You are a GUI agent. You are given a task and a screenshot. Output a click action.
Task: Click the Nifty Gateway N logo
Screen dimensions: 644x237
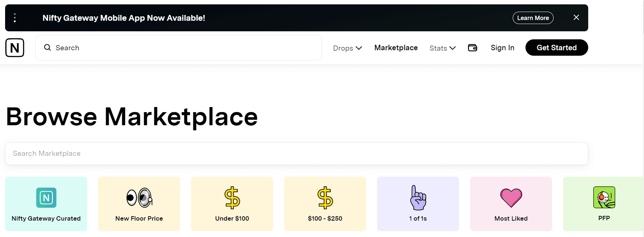coord(15,48)
